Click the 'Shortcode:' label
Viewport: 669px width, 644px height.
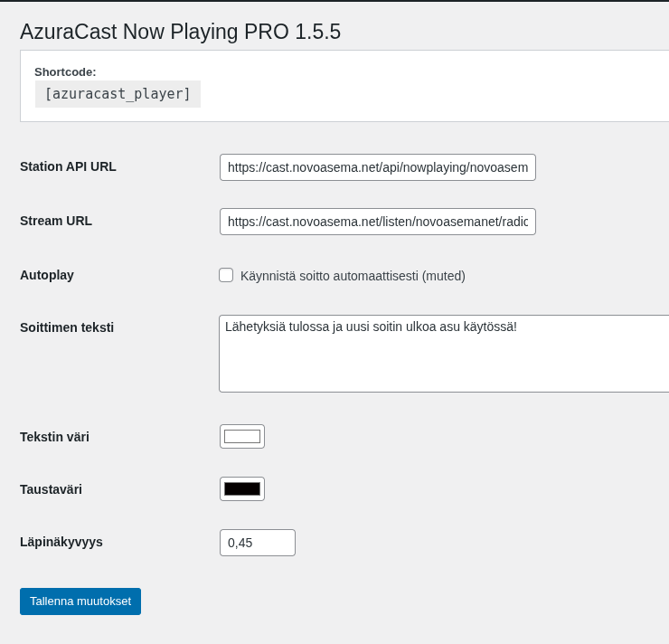pyautogui.click(x=65, y=71)
